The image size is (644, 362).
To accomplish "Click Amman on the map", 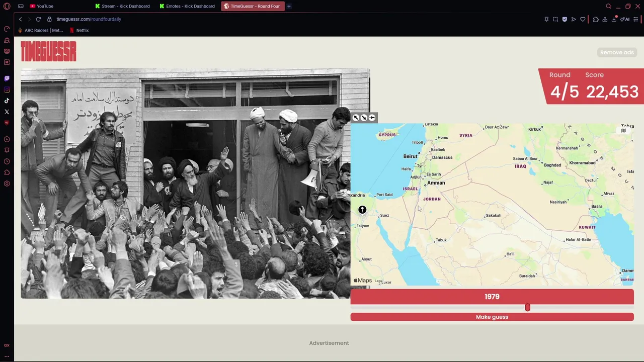I will tap(435, 183).
